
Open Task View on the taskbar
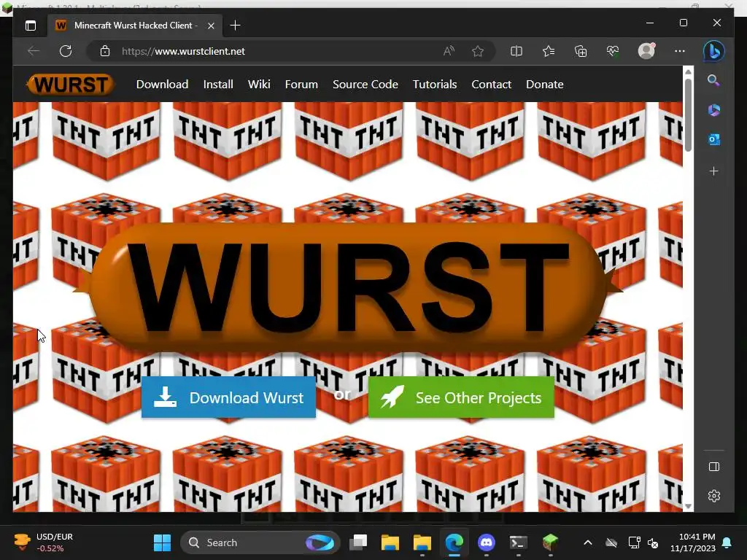pos(358,542)
